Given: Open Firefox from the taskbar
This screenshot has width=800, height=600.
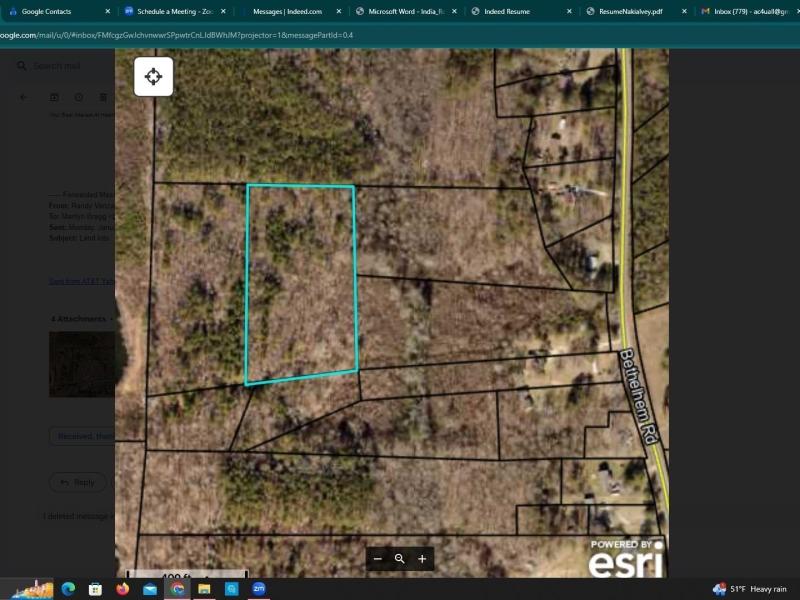Looking at the screenshot, I should pos(123,589).
